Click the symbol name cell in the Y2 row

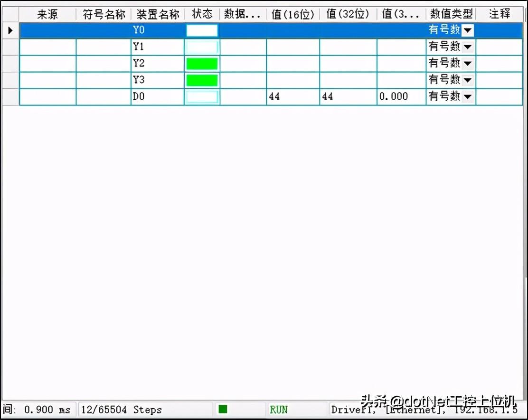(104, 63)
